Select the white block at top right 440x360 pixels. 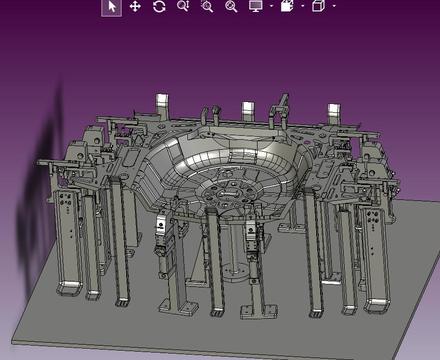tap(334, 111)
